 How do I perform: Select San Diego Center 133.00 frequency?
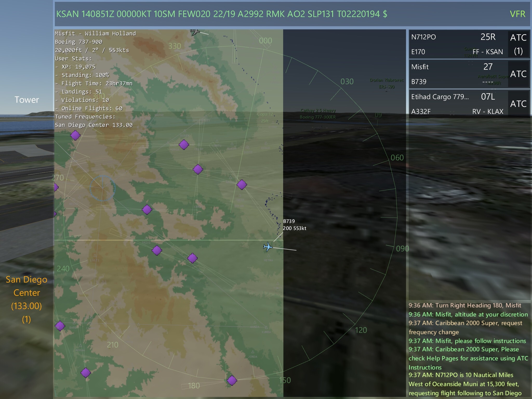(x=26, y=299)
